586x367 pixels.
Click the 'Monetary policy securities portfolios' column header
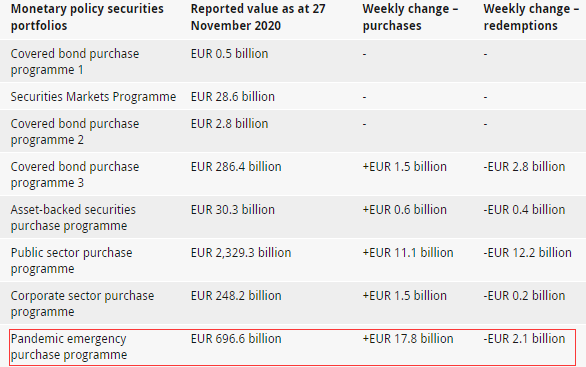(x=87, y=17)
